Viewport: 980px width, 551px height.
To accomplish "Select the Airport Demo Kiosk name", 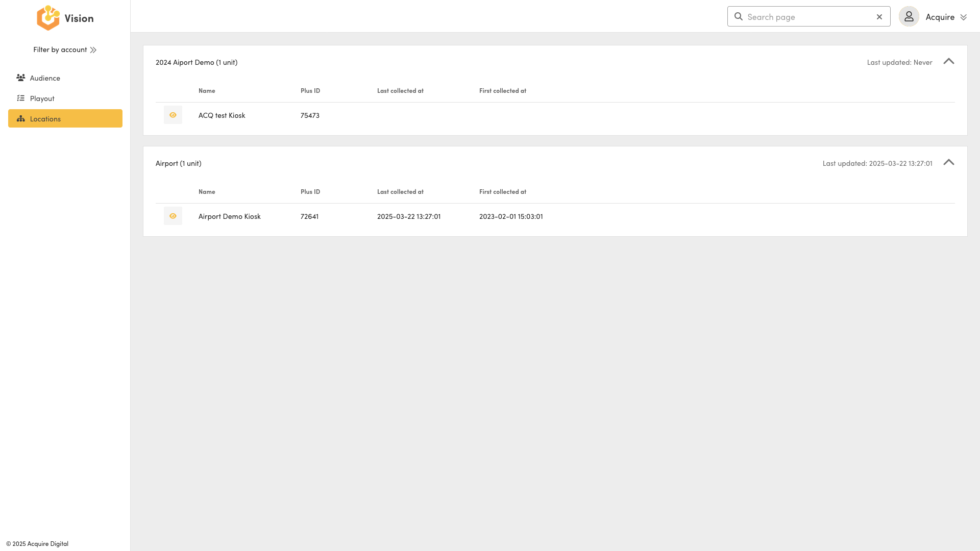I will click(x=230, y=216).
